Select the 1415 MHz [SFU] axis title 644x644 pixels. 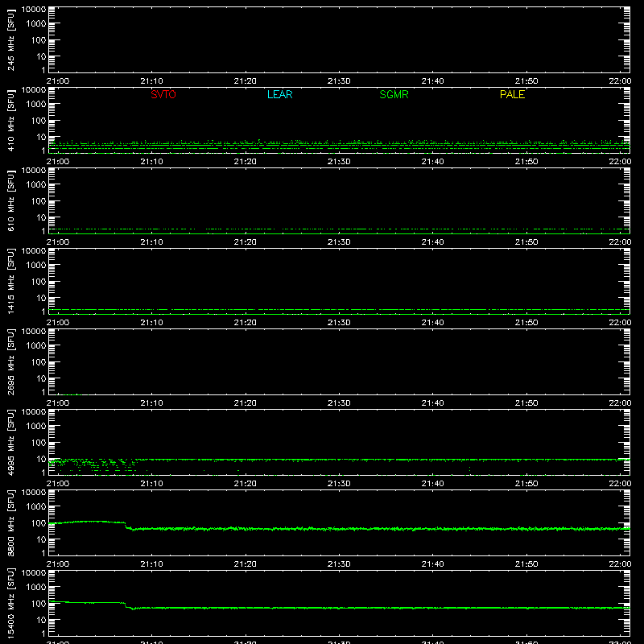tap(10, 281)
